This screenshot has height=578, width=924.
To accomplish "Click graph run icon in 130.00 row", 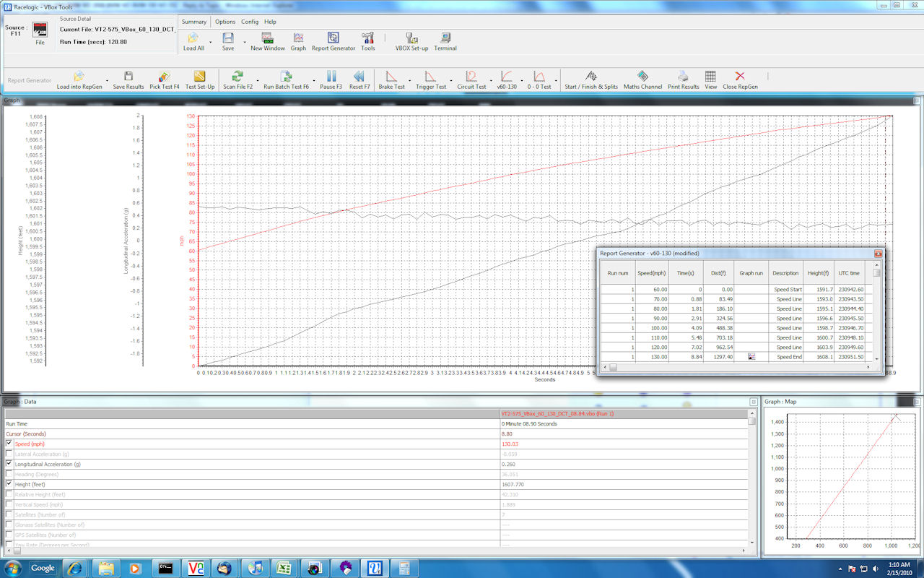I will point(751,357).
